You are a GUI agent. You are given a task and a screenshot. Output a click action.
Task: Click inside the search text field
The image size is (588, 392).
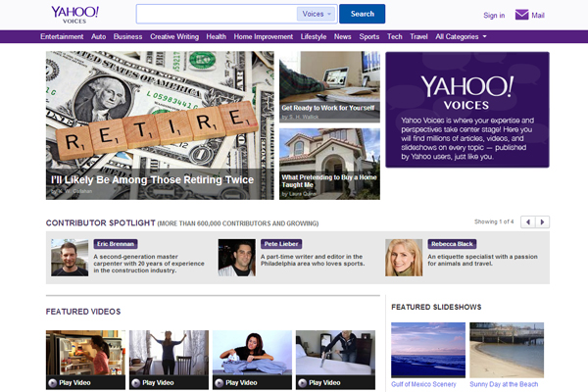[217, 14]
